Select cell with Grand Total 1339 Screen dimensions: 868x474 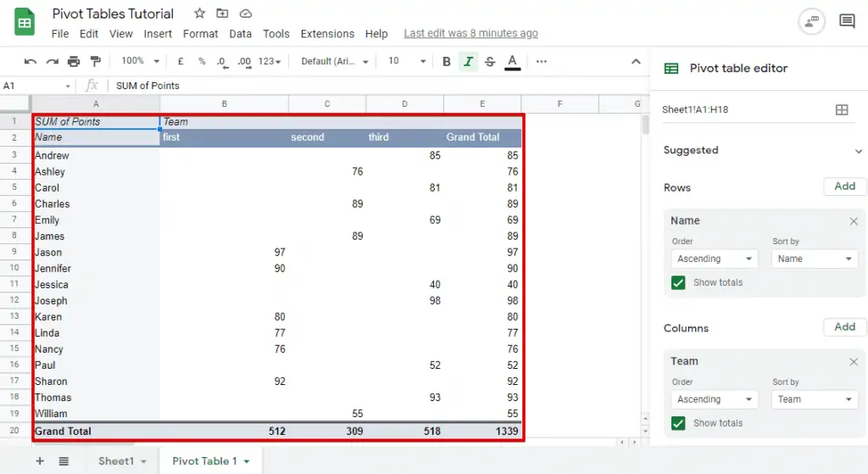[x=482, y=432]
